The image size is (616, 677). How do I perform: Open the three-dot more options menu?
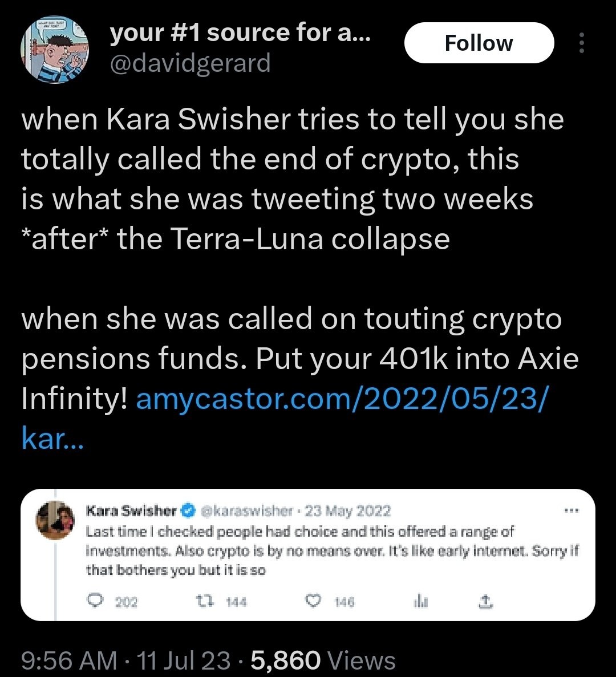click(x=581, y=43)
